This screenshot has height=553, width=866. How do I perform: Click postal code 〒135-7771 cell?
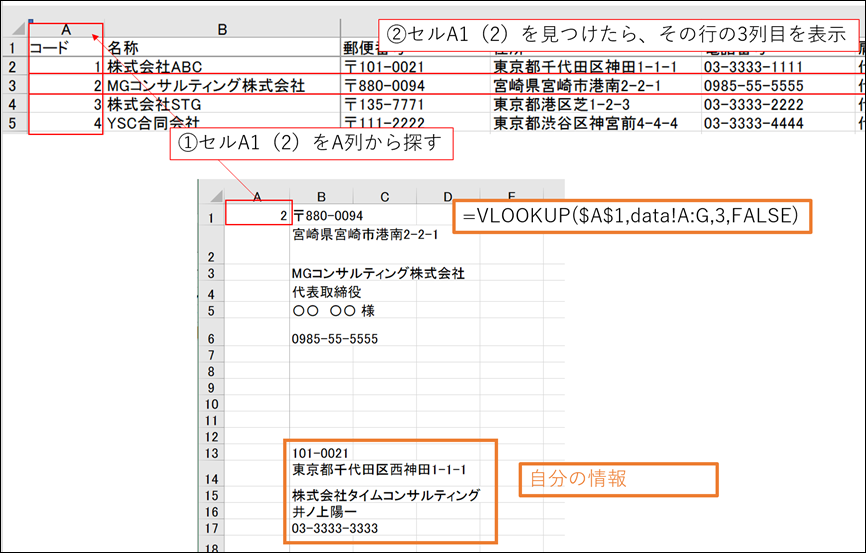pos(415,104)
